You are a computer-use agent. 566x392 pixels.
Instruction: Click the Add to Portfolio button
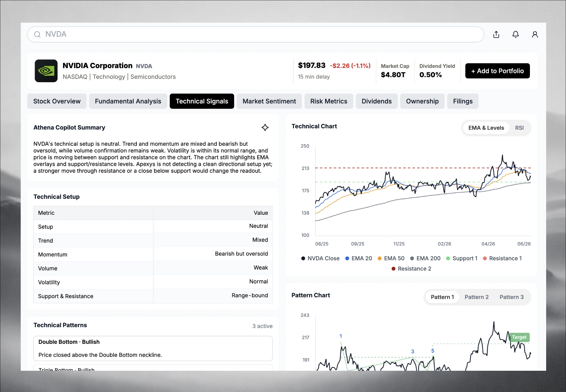(497, 71)
